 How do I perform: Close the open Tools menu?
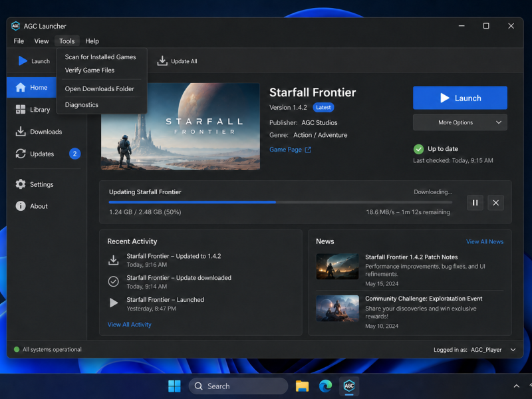tap(67, 41)
